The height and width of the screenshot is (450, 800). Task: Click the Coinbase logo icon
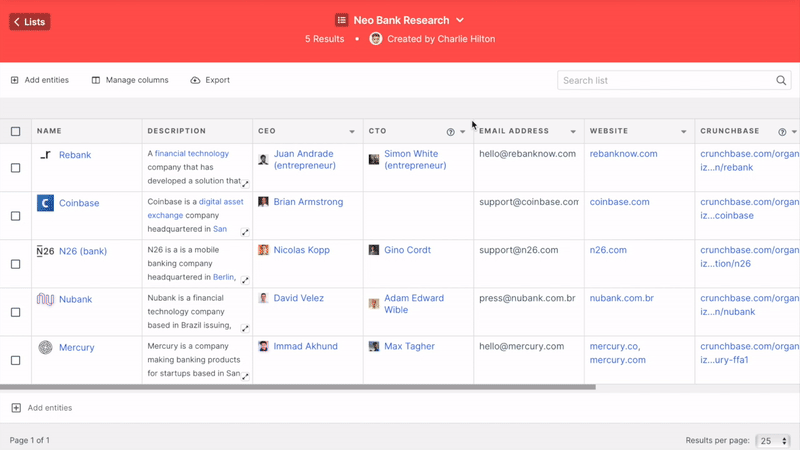coord(45,203)
